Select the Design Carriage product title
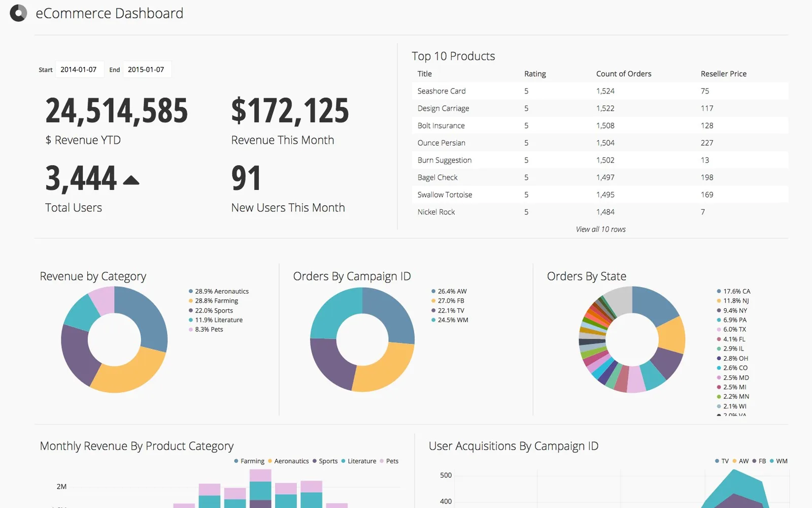The width and height of the screenshot is (812, 508). click(443, 108)
